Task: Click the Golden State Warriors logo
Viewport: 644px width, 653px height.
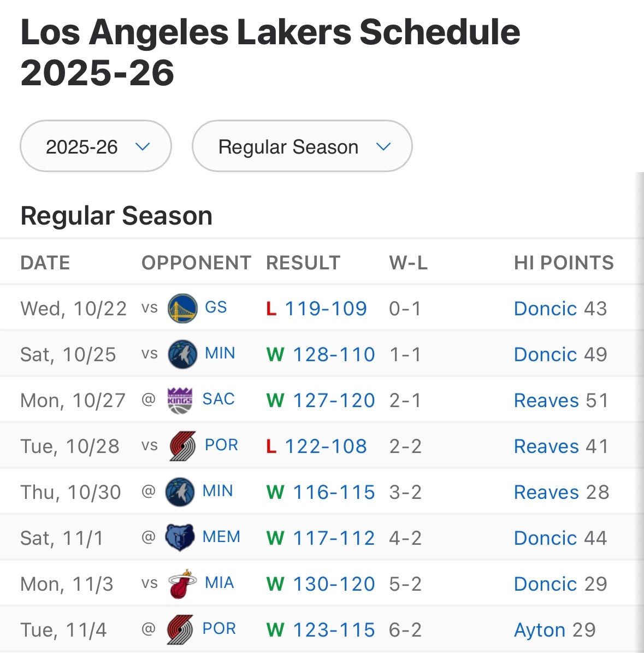Action: 182,308
